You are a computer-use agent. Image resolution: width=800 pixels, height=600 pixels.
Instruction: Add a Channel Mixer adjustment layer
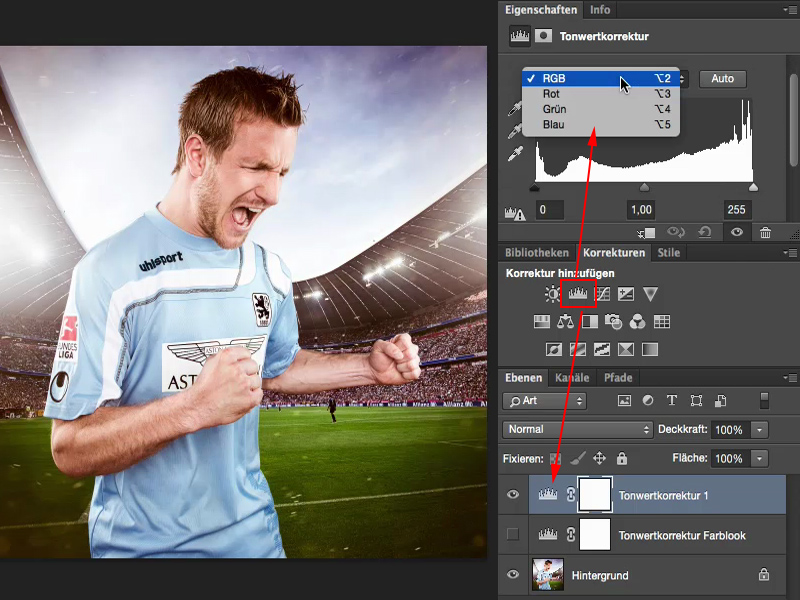point(637,321)
